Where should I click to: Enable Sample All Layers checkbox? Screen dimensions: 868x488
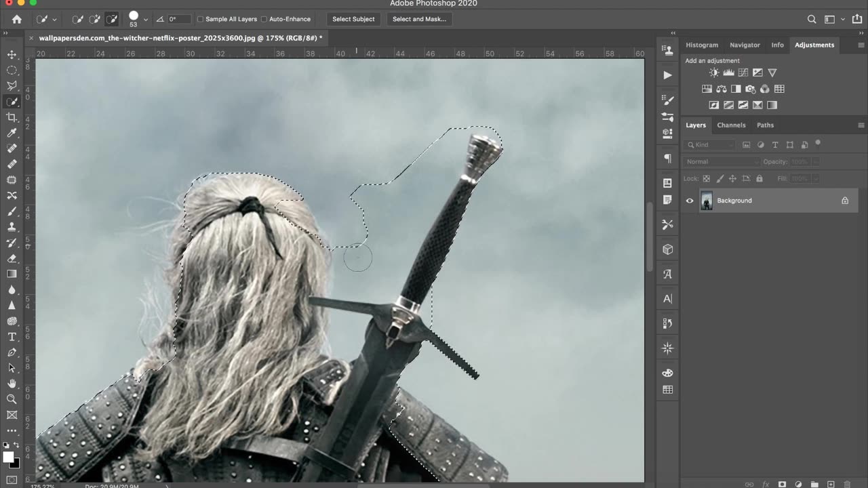click(201, 19)
